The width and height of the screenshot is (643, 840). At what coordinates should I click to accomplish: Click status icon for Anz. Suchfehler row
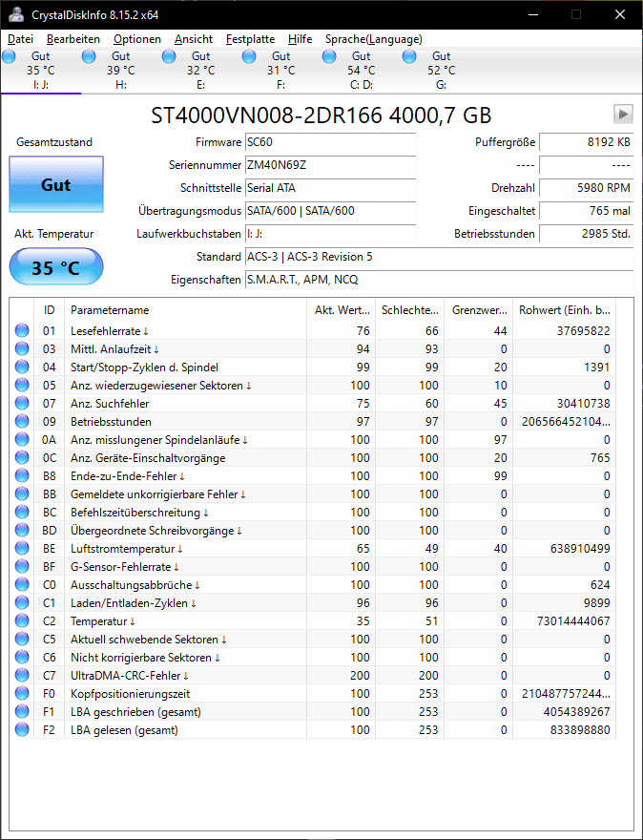22,404
